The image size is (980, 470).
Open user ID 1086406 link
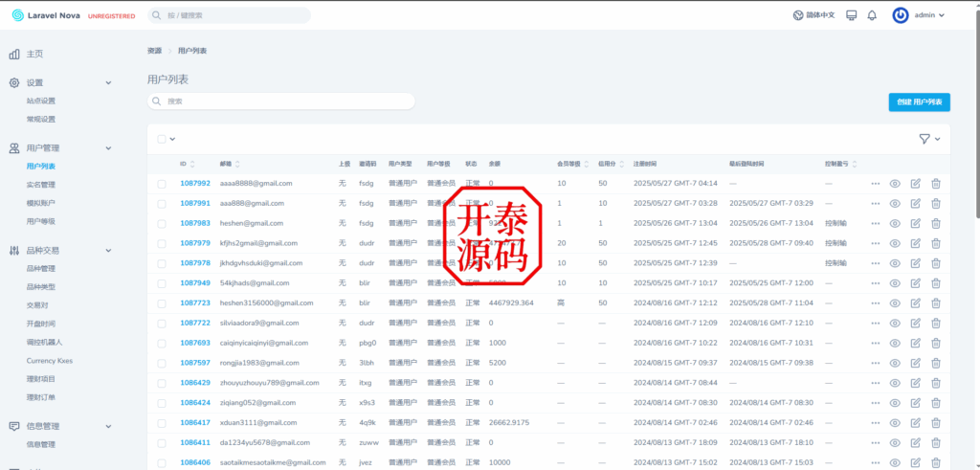(195, 462)
